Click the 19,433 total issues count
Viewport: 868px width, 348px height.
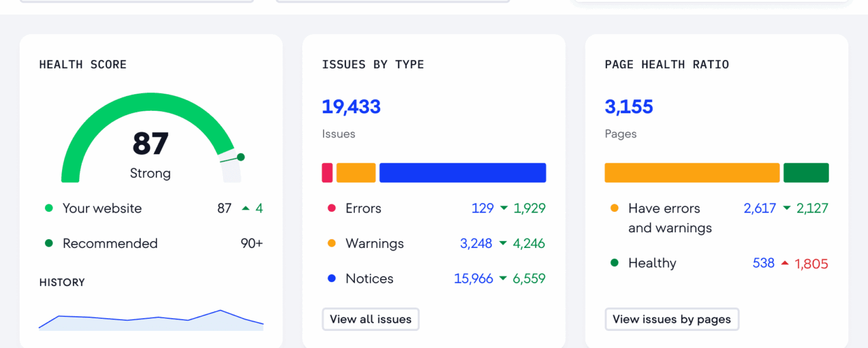[x=351, y=106]
